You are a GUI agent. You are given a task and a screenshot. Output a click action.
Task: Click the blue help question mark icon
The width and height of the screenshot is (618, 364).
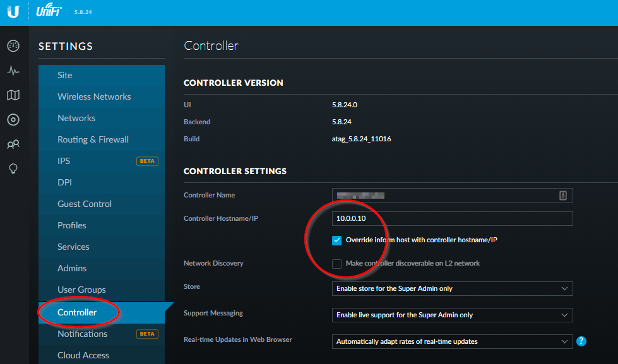click(x=581, y=341)
